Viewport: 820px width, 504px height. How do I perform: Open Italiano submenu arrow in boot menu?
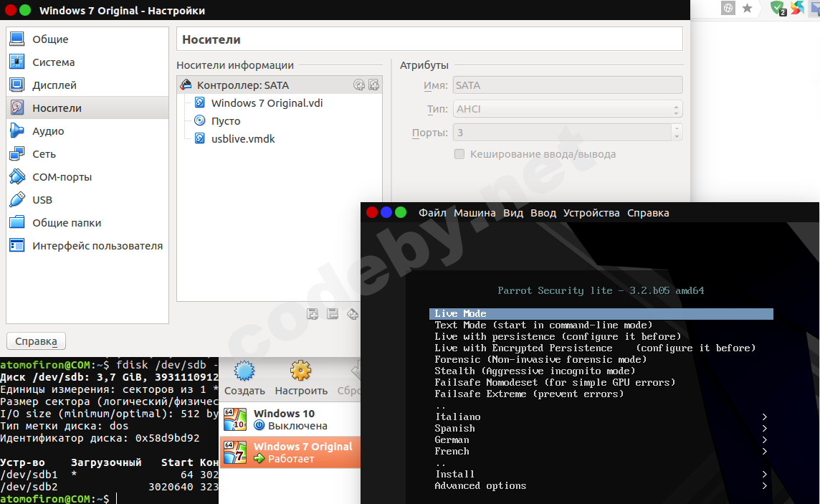click(x=765, y=417)
